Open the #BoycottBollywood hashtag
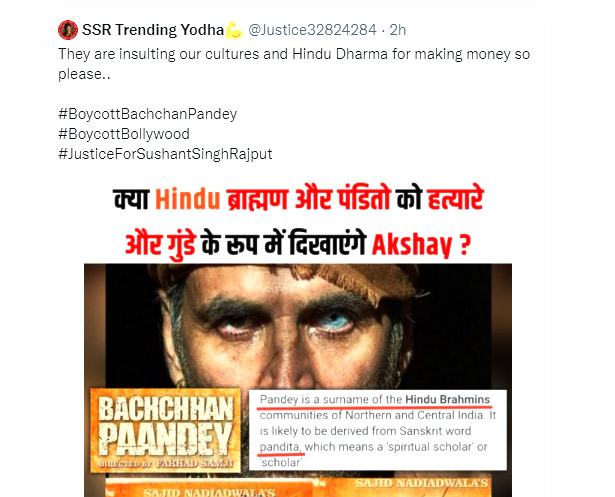Image resolution: width=615 pixels, height=497 pixels. tap(124, 134)
